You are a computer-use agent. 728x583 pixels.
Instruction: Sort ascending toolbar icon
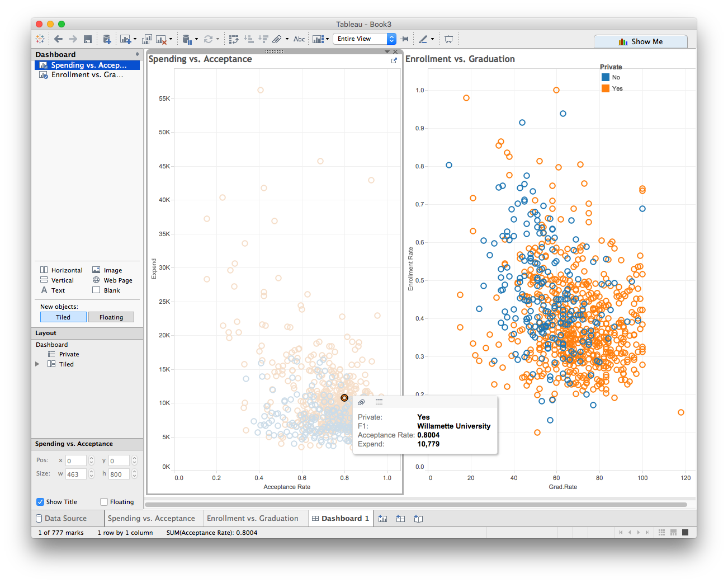[x=249, y=39]
